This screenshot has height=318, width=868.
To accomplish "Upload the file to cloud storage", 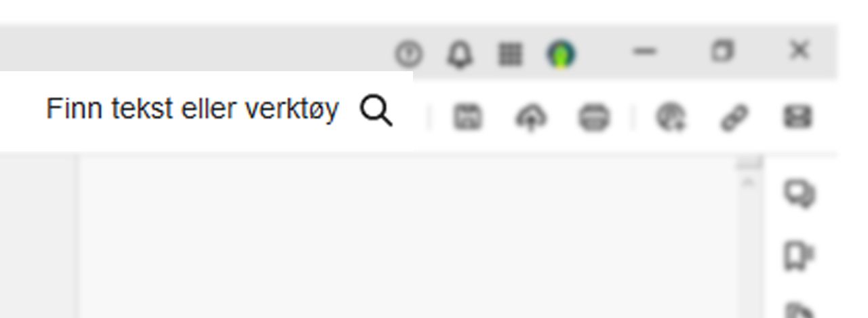I will (x=532, y=118).
